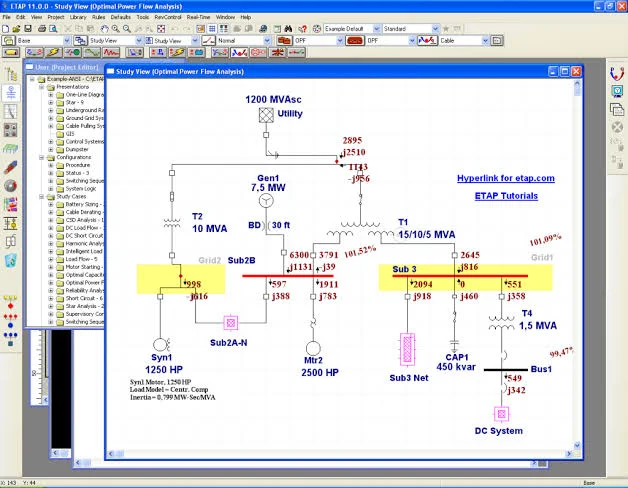The width and height of the screenshot is (628, 488).
Task: Expand the Short Circuit - 6 folder
Action: pyautogui.click(x=51, y=298)
